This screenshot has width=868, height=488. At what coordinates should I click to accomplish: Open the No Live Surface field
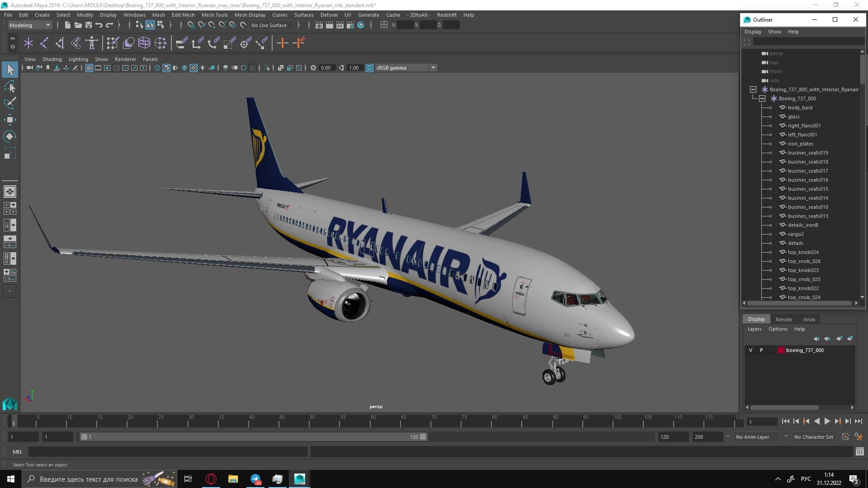[271, 25]
